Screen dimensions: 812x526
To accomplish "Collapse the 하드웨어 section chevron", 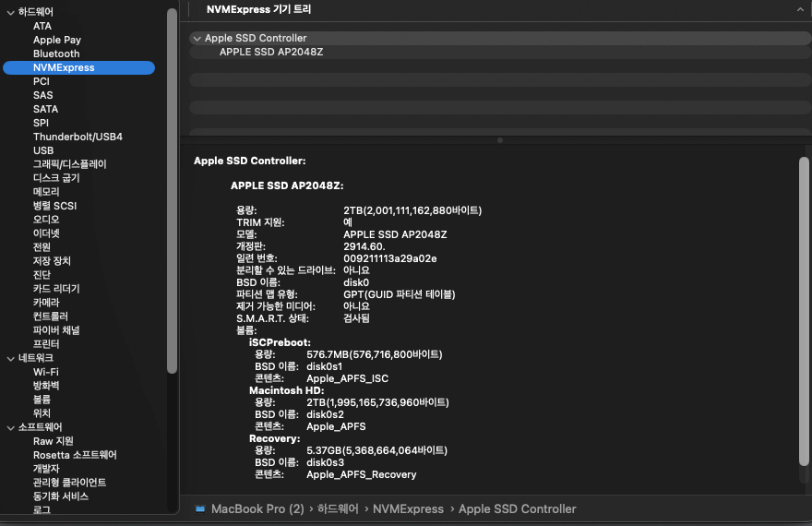I will [10, 12].
